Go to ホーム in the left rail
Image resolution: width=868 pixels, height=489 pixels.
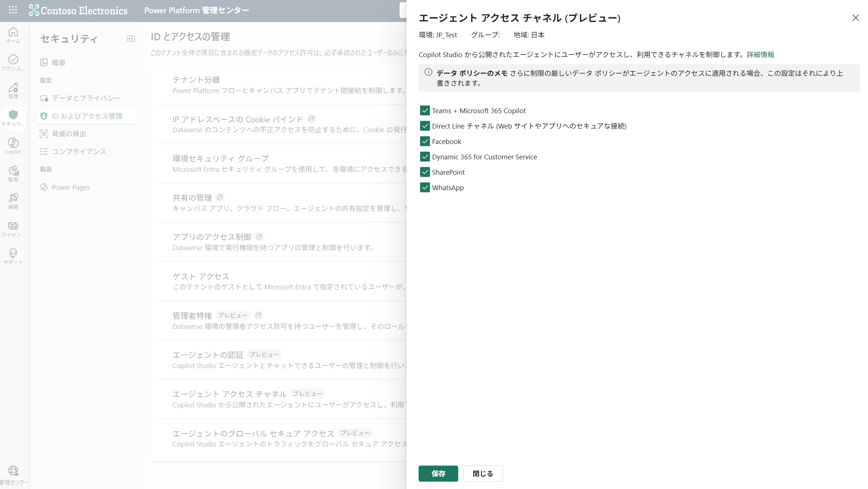click(13, 36)
